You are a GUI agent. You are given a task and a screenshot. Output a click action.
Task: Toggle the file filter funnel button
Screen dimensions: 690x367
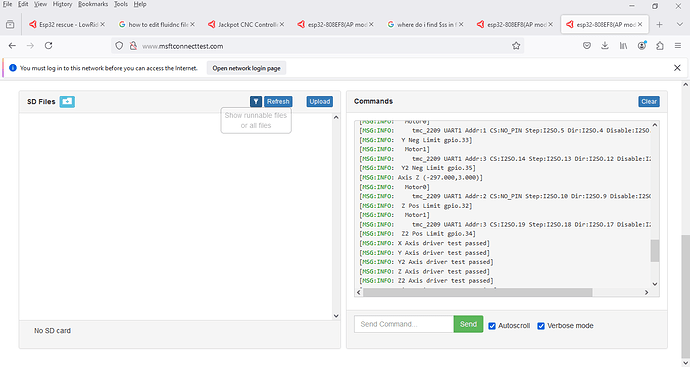tap(256, 102)
